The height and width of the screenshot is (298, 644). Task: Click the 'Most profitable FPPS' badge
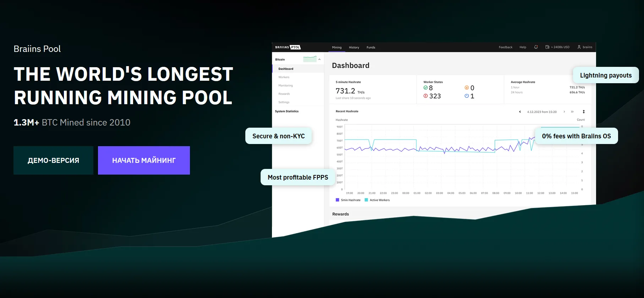pos(298,177)
